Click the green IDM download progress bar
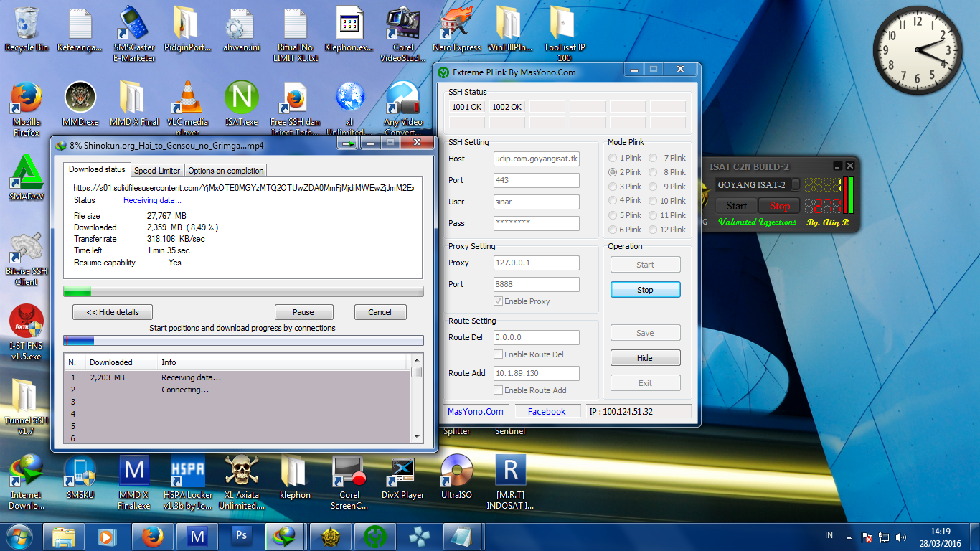This screenshot has width=980, height=551. pyautogui.click(x=243, y=291)
